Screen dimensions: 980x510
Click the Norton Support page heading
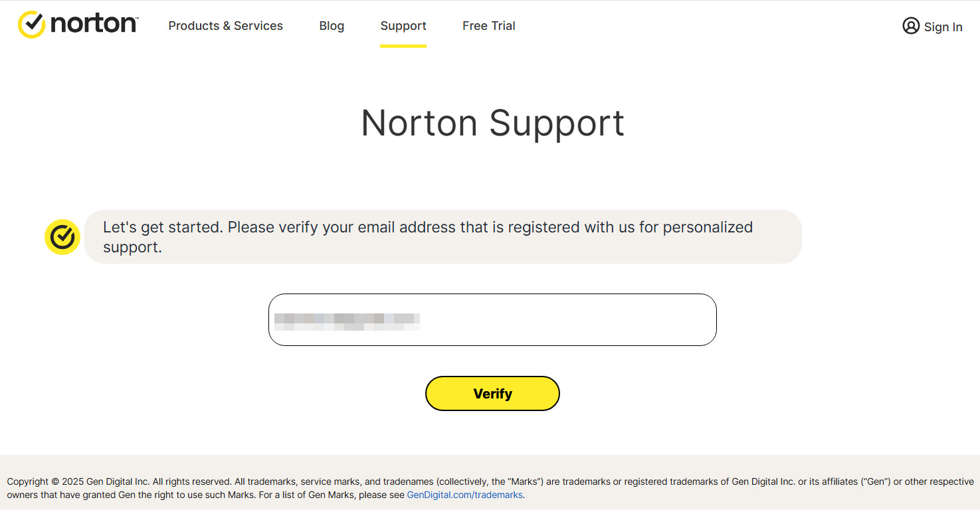(x=492, y=123)
